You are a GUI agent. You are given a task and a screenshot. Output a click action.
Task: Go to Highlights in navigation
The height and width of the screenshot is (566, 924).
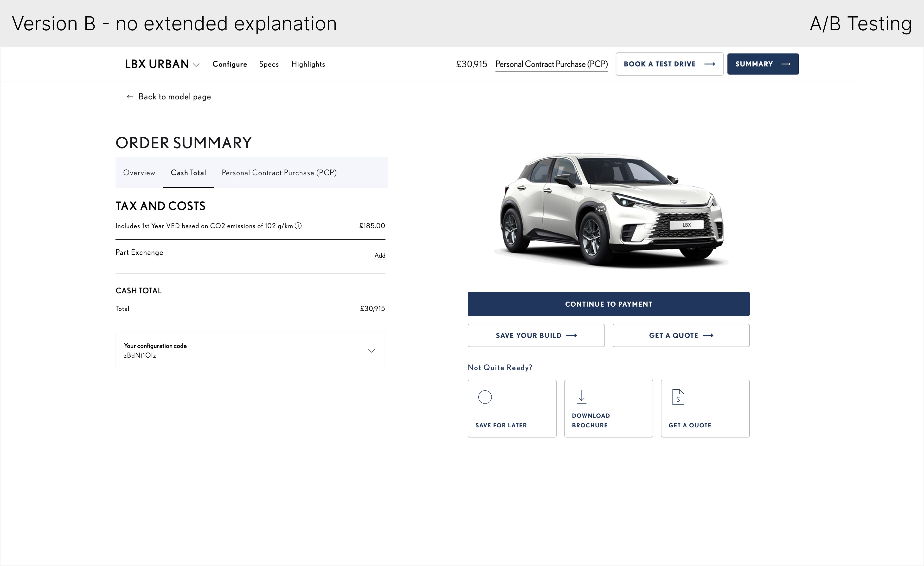pos(308,64)
